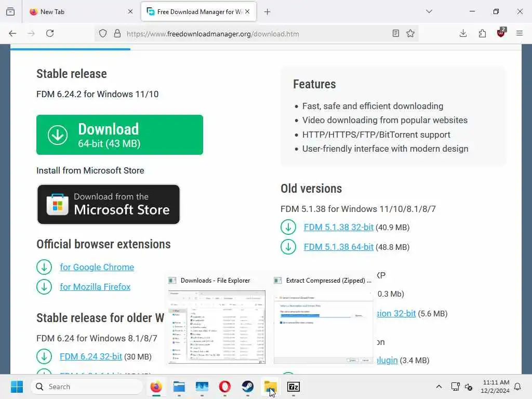Download FDM 5.1.38 32-bit

click(338, 228)
